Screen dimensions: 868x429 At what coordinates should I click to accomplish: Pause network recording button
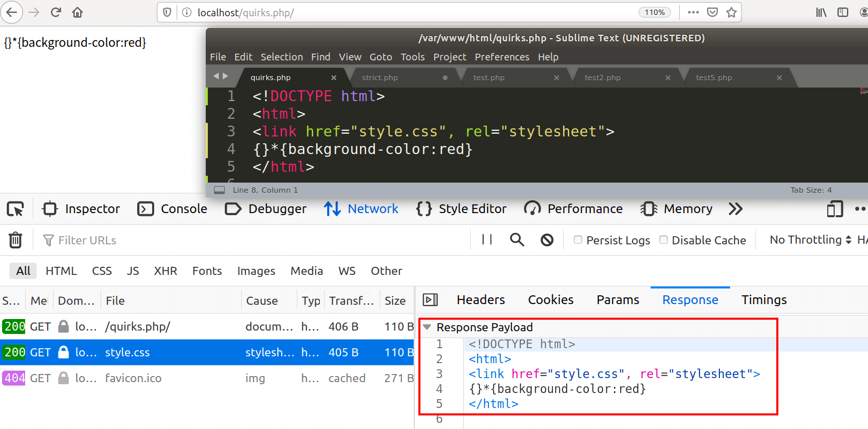tap(487, 240)
